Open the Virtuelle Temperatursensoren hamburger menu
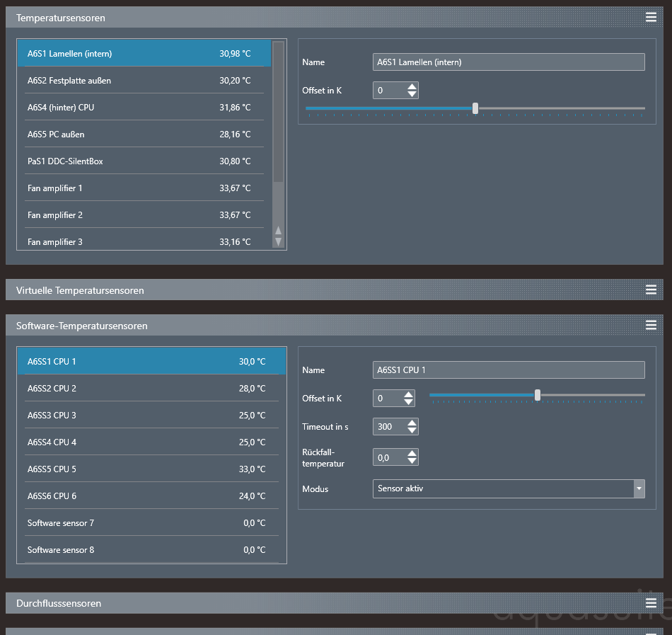 [x=651, y=290]
